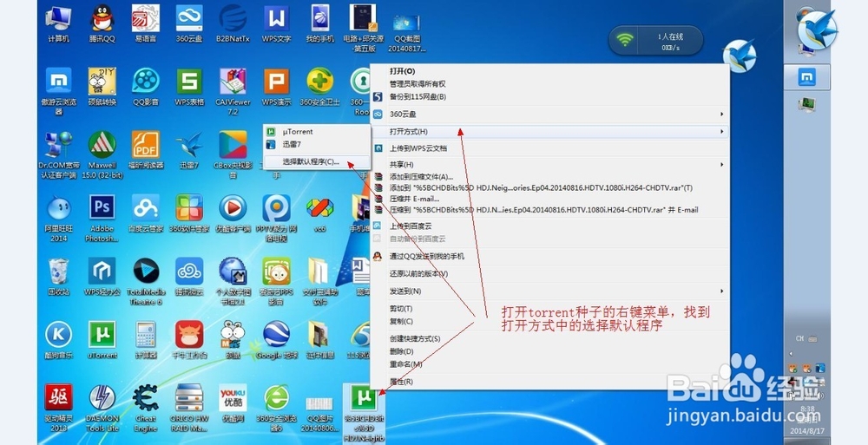This screenshot has height=445, width=868.
Task: Launch TotalMedia Theatre shortcut
Action: [x=146, y=281]
